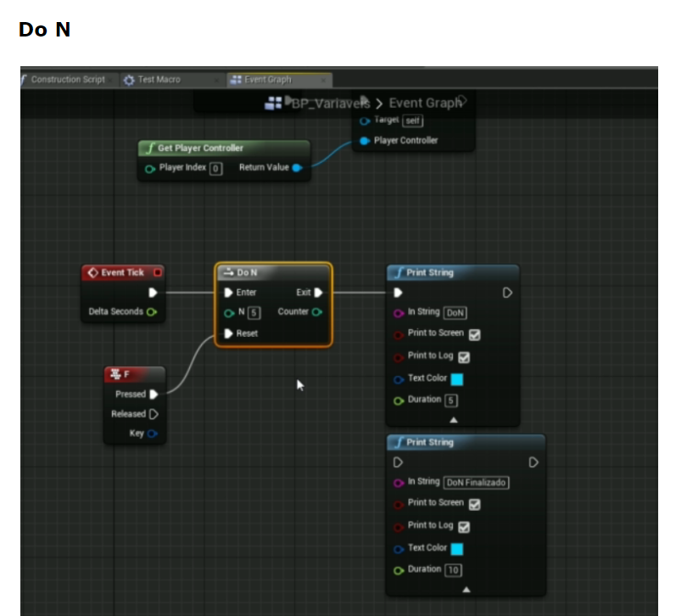Click the Reset execution pin on Do N
This screenshot has width=676, height=616.
point(228,333)
